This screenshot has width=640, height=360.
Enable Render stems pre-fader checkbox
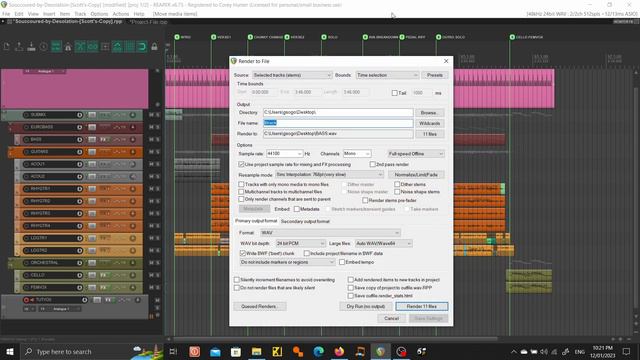coord(365,200)
